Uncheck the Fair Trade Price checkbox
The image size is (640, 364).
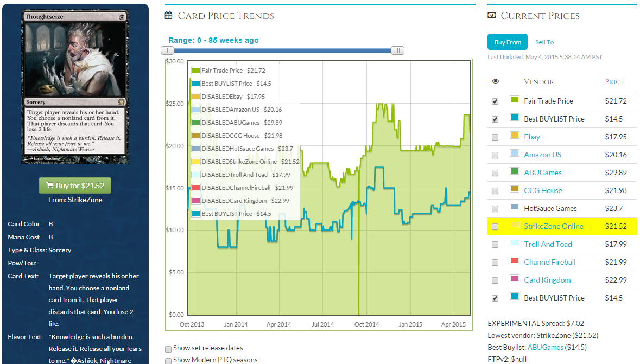tap(495, 101)
